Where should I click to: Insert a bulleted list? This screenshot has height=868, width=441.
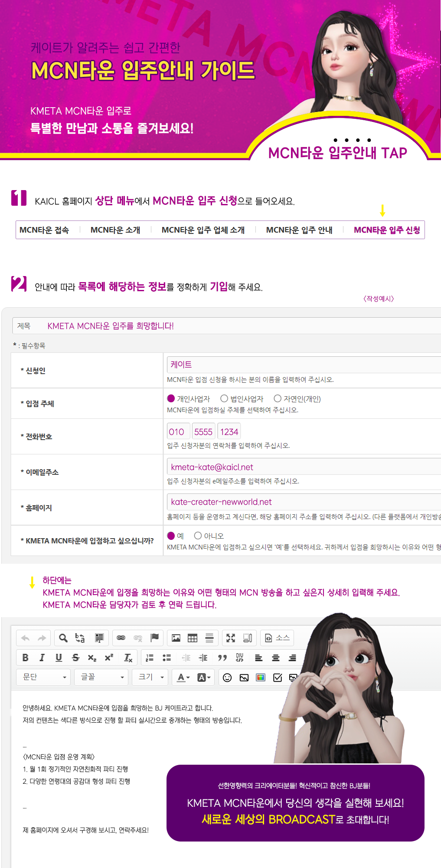tap(167, 658)
